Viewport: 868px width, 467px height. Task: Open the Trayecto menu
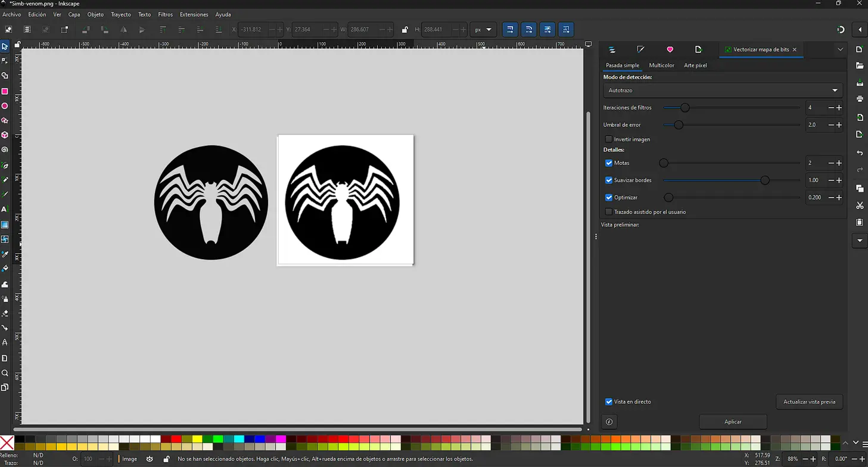(x=121, y=14)
